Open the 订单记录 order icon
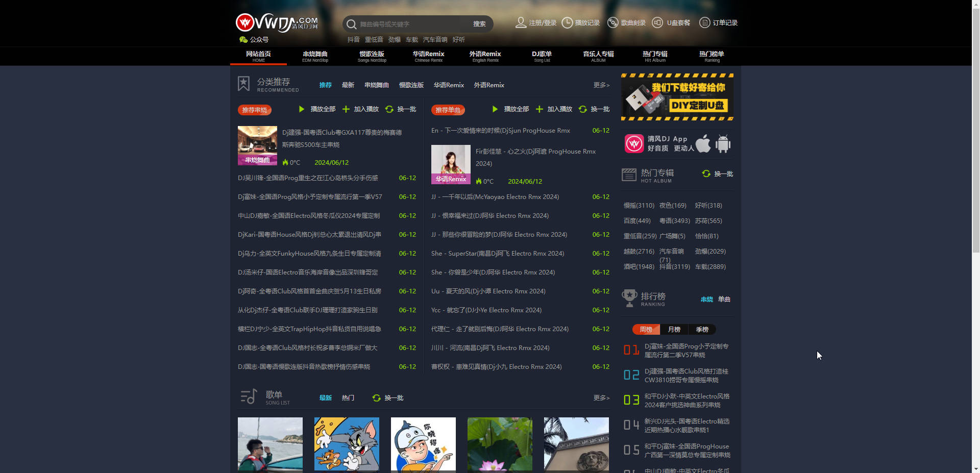The width and height of the screenshot is (980, 473). pyautogui.click(x=704, y=22)
